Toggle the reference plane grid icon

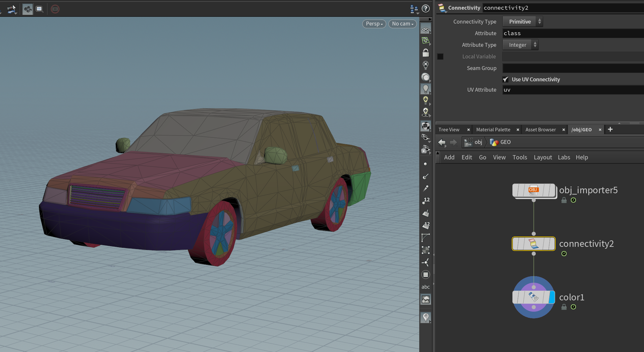click(425, 30)
